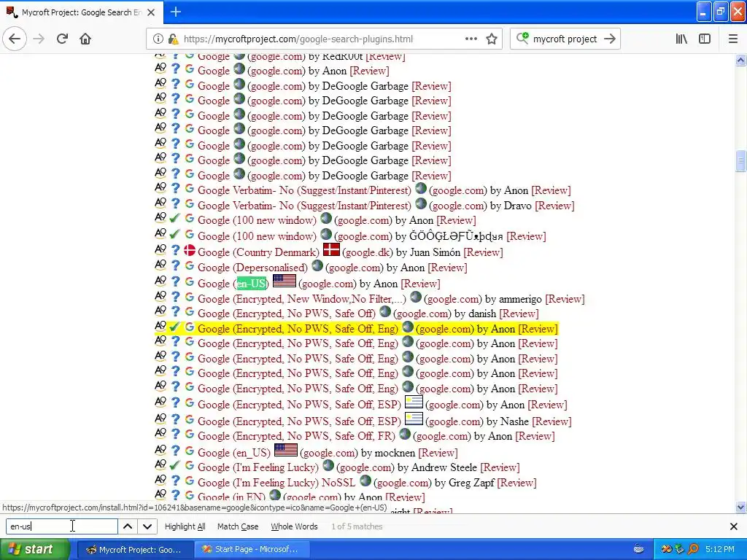The height and width of the screenshot is (560, 747).
Task: Click the find bar text field
Action: click(x=61, y=526)
